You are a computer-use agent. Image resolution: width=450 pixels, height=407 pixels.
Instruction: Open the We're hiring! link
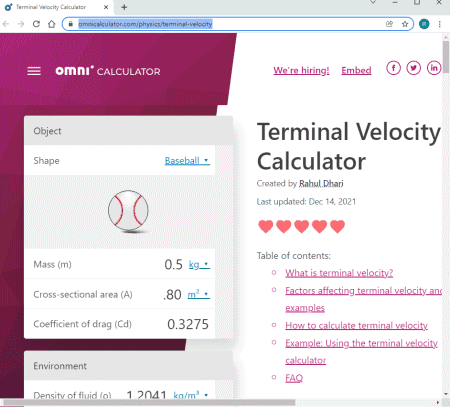[x=301, y=70]
